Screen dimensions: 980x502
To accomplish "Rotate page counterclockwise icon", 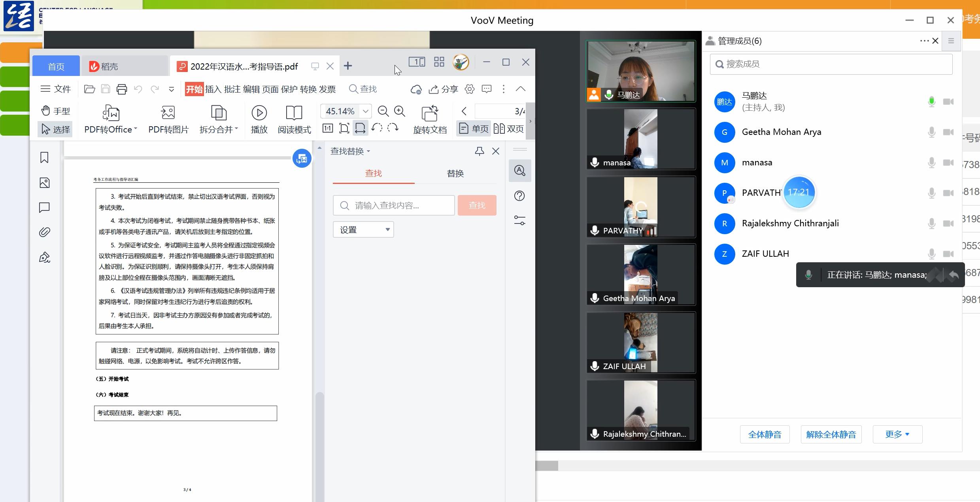I will point(377,128).
